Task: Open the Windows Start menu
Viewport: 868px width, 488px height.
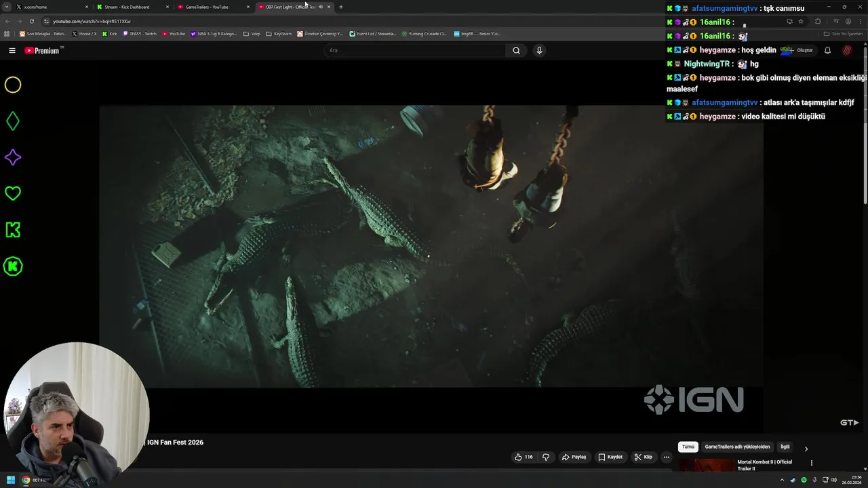Action: 11,480
